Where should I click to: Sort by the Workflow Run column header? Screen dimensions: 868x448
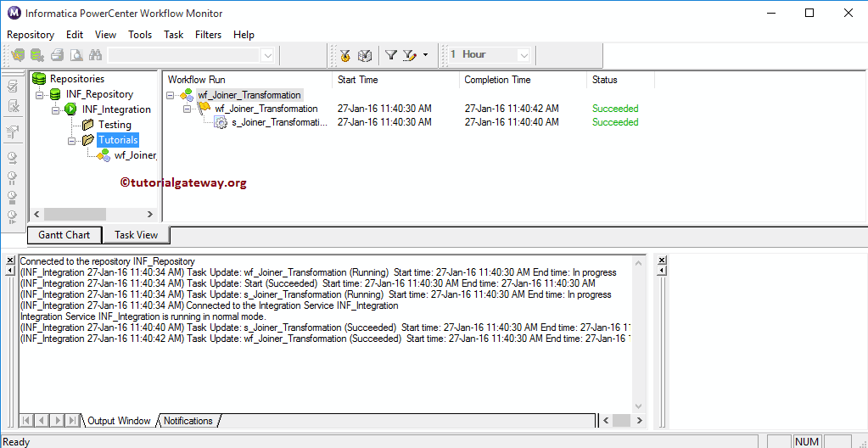(247, 80)
